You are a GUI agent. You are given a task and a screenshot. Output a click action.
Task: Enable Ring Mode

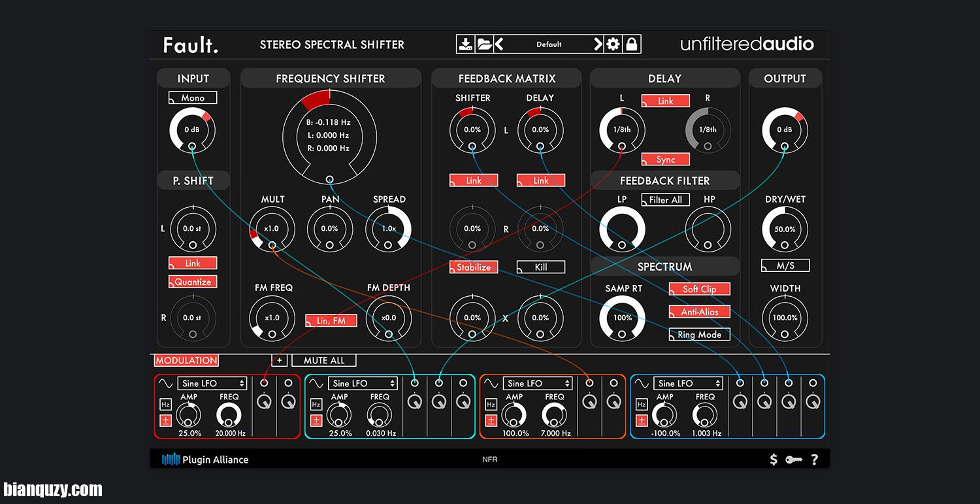[700, 335]
